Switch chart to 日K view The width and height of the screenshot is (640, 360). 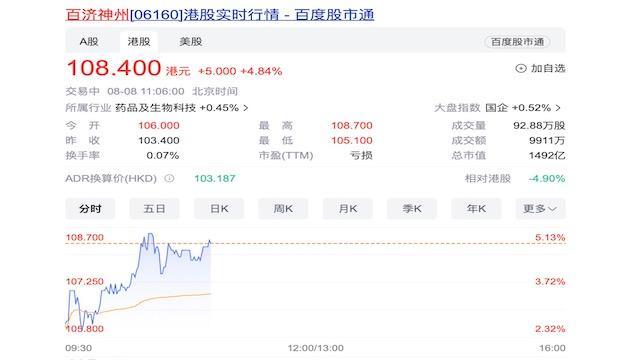(219, 209)
